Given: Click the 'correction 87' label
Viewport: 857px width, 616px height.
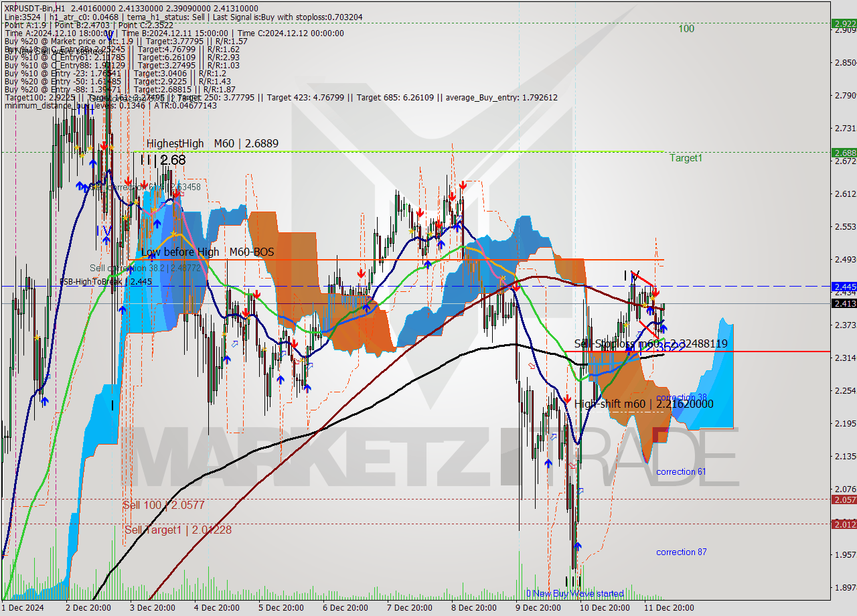Looking at the screenshot, I should tap(681, 552).
